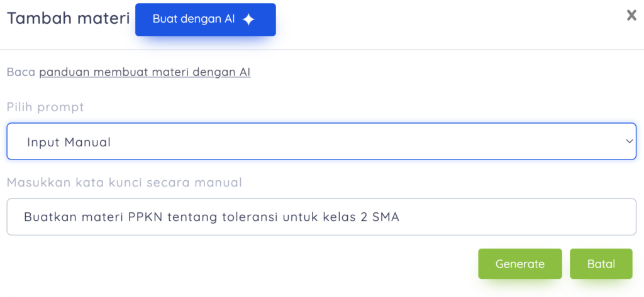Open the panduan membuat materi dengan AI link
The width and height of the screenshot is (644, 297).
click(x=145, y=72)
